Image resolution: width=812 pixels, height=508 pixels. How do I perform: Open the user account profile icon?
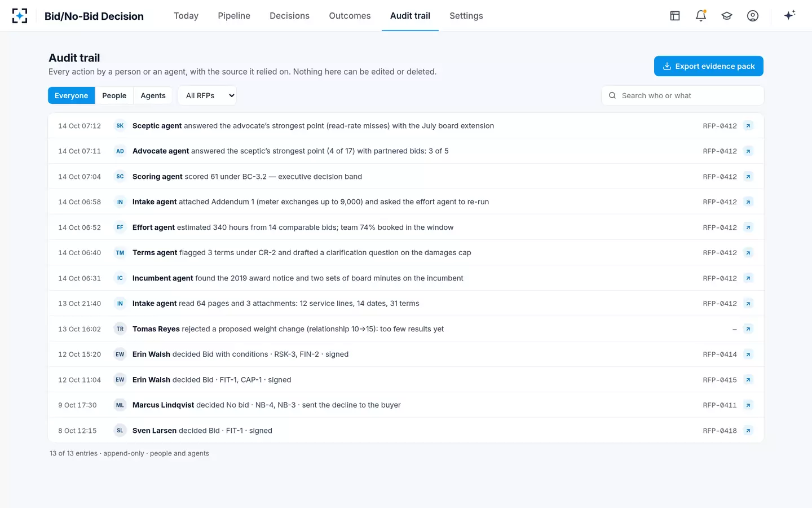753,16
